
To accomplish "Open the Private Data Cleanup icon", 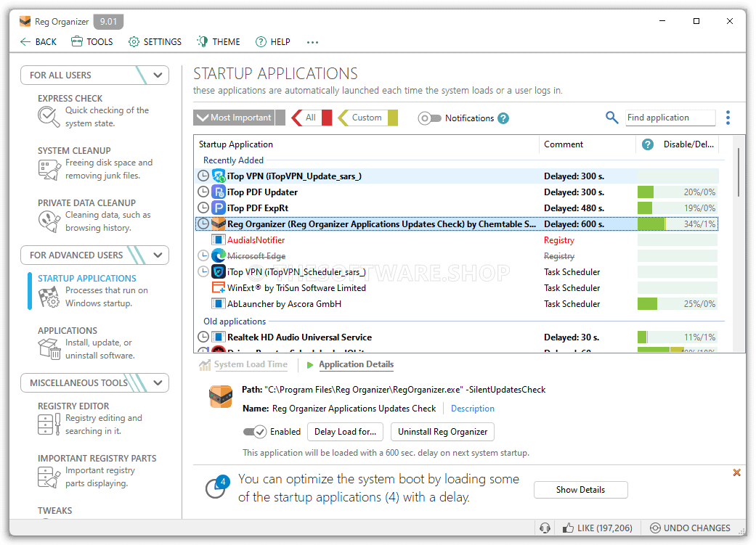I will tap(49, 221).
